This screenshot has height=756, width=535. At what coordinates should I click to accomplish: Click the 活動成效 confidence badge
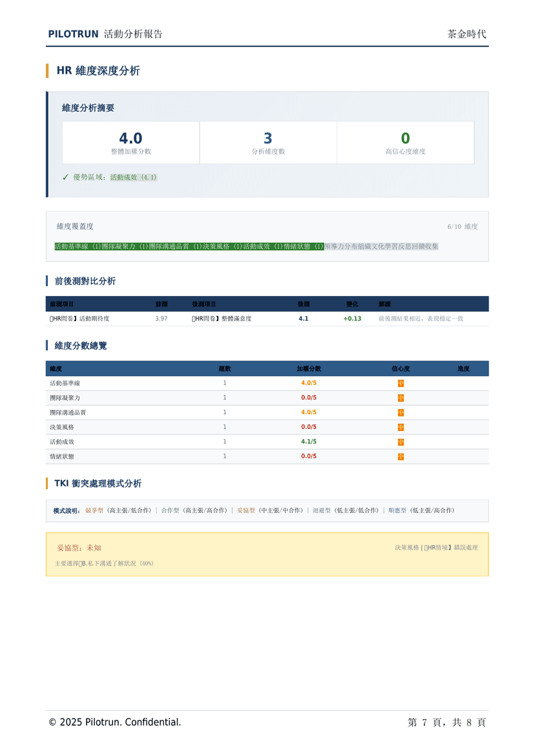click(400, 441)
